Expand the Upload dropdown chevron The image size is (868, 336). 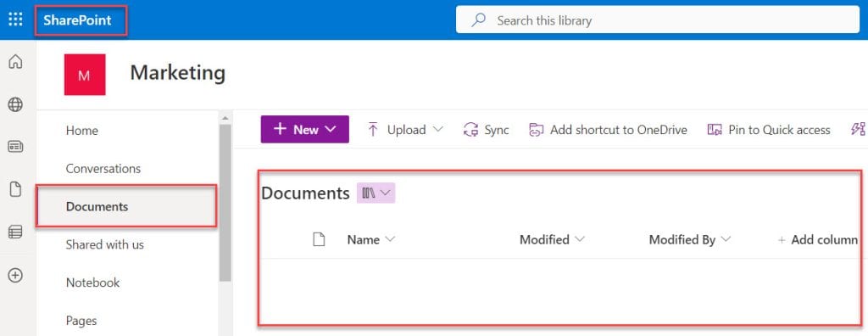[437, 130]
